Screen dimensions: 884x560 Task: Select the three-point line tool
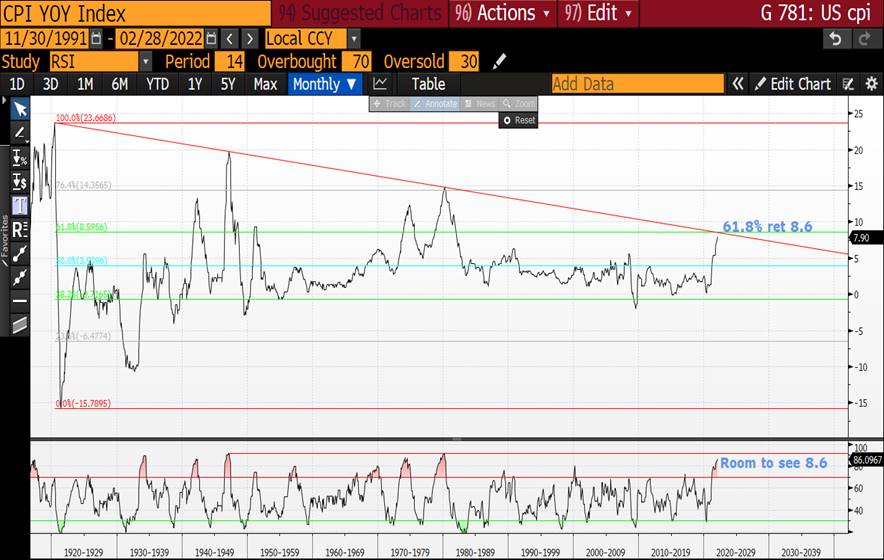coord(19,277)
